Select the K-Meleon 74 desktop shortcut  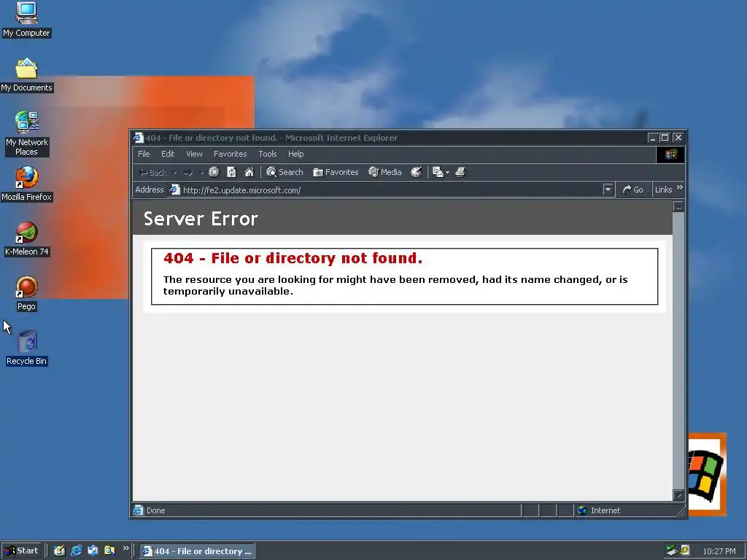coord(26,238)
